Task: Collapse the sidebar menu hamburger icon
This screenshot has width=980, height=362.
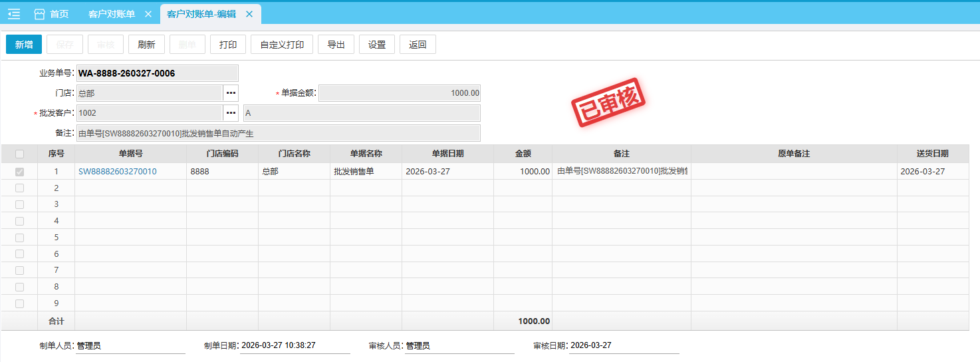Action: pos(14,14)
